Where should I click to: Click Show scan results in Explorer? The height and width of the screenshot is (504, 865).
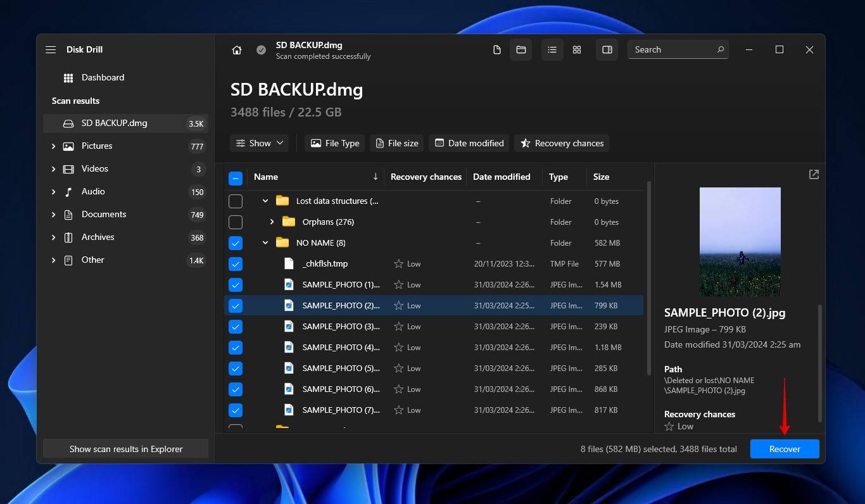pyautogui.click(x=125, y=449)
